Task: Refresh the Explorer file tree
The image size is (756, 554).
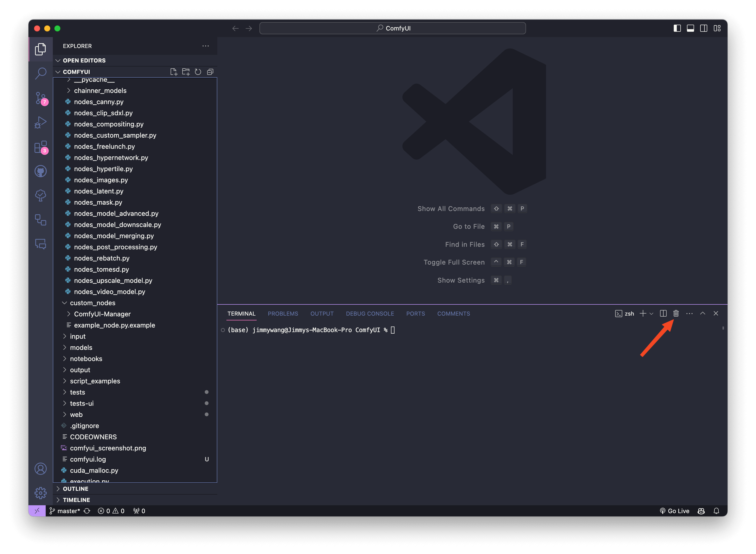Action: (x=198, y=72)
